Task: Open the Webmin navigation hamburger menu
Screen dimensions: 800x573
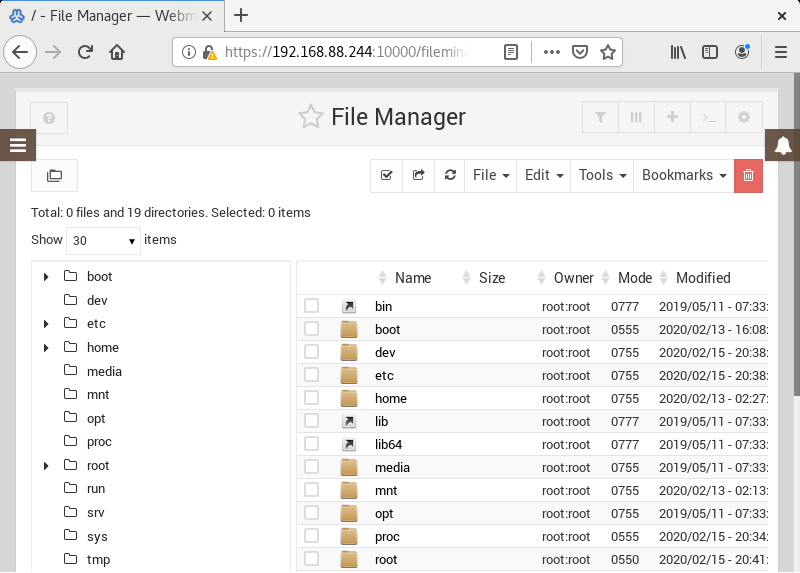Action: [18, 145]
